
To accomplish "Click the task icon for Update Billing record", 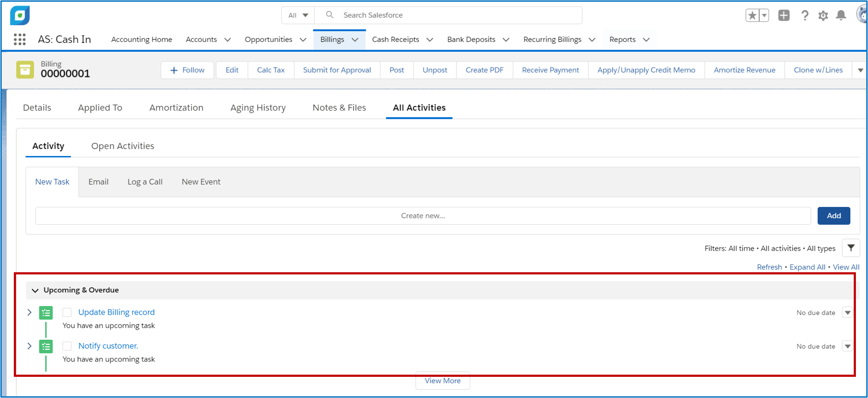I will pyautogui.click(x=46, y=312).
